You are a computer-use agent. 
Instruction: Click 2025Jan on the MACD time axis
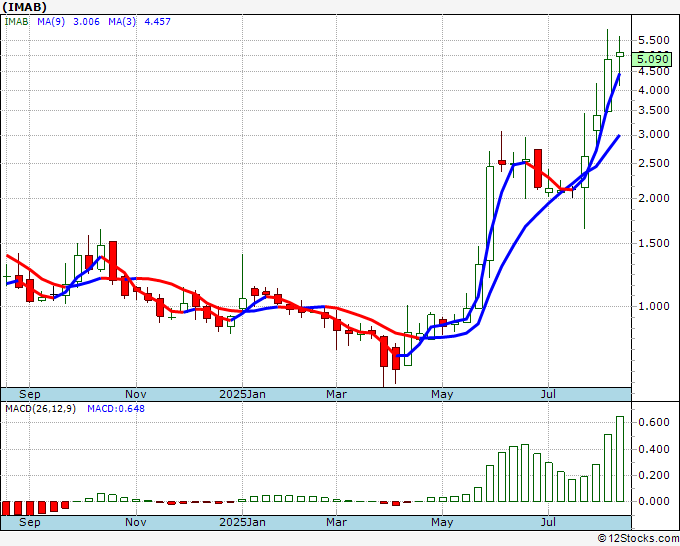tap(242, 522)
